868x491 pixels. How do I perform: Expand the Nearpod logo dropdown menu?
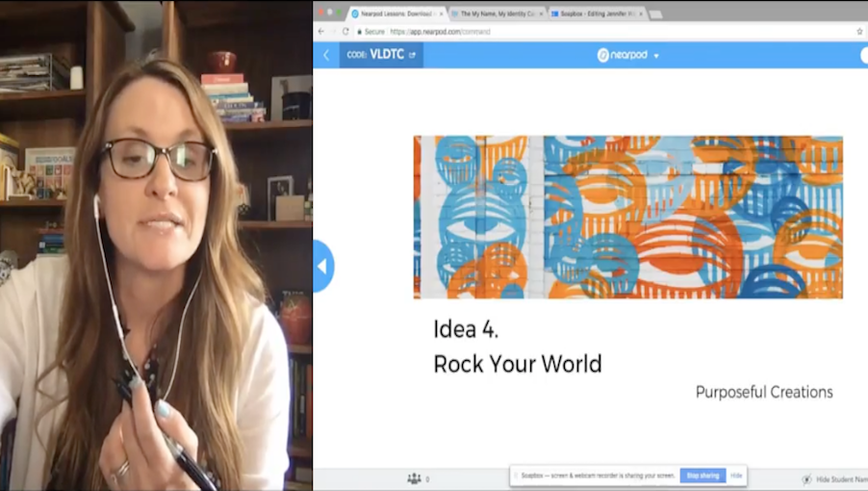656,56
